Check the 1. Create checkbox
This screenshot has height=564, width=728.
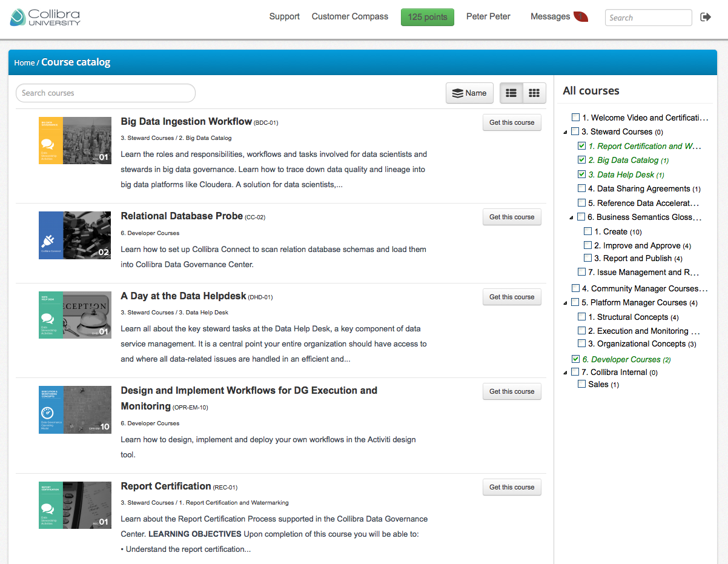(x=587, y=231)
